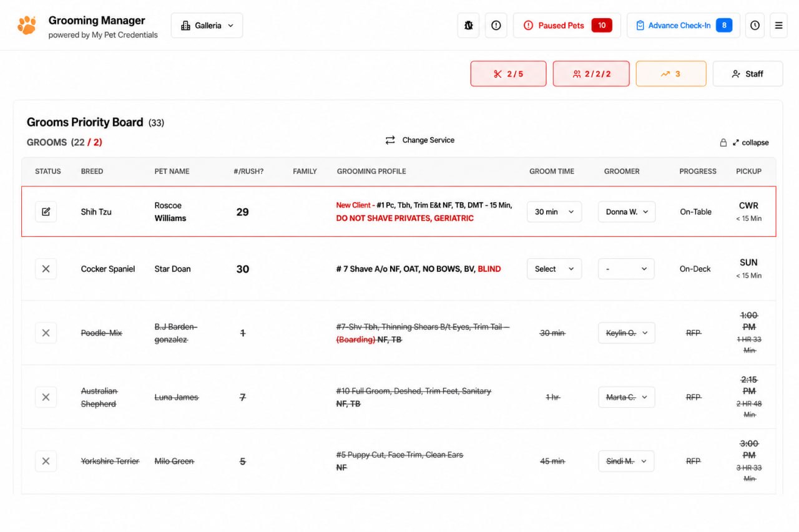Click the Yorkshire Terrier breed cell
The height and width of the screenshot is (532, 799).
pyautogui.click(x=110, y=461)
